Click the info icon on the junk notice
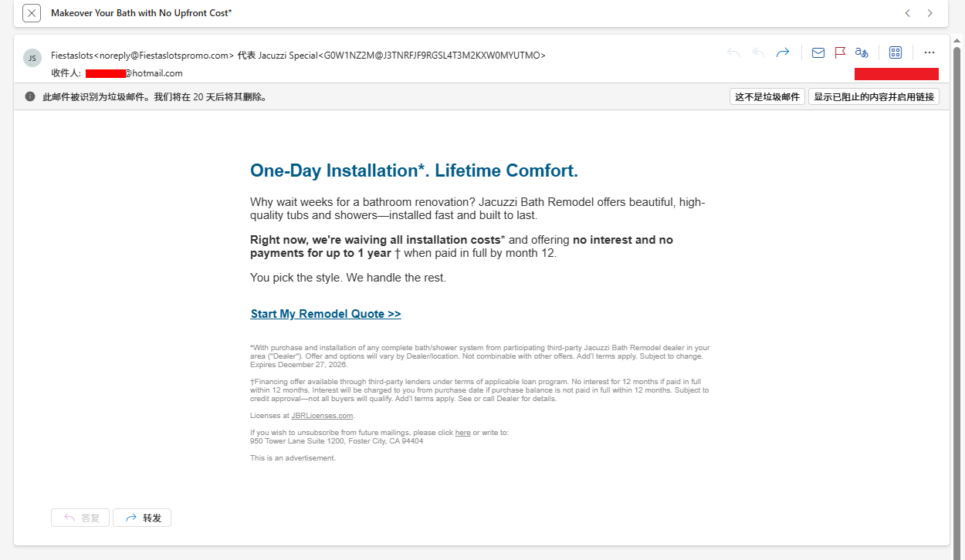Image resolution: width=965 pixels, height=560 pixels. (x=30, y=96)
